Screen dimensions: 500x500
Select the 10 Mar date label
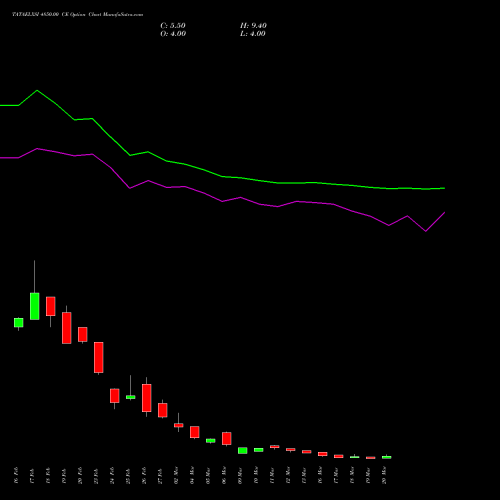(x=256, y=475)
